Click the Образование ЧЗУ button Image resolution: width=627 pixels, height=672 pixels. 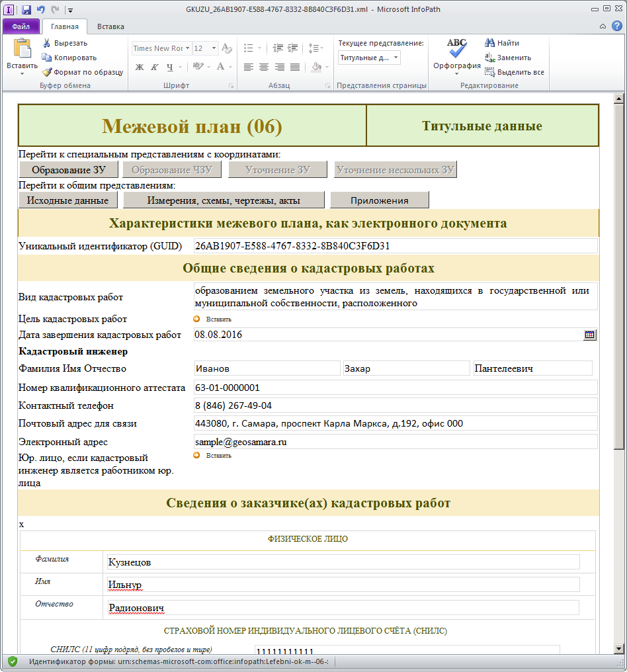[x=172, y=170]
